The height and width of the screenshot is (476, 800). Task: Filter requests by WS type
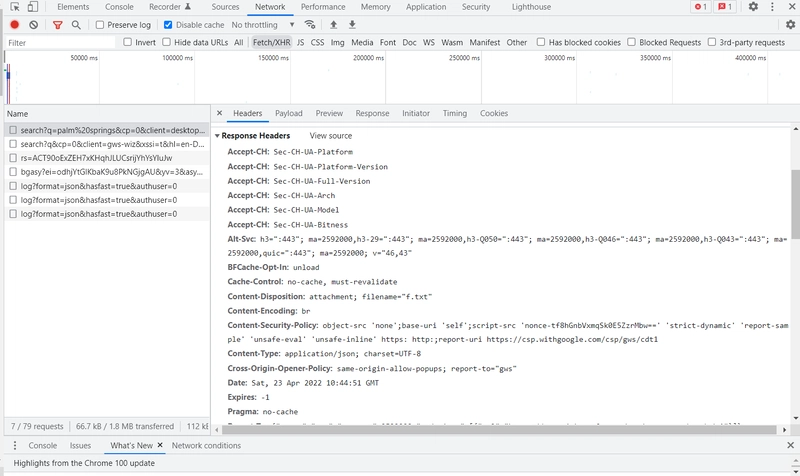coord(429,42)
